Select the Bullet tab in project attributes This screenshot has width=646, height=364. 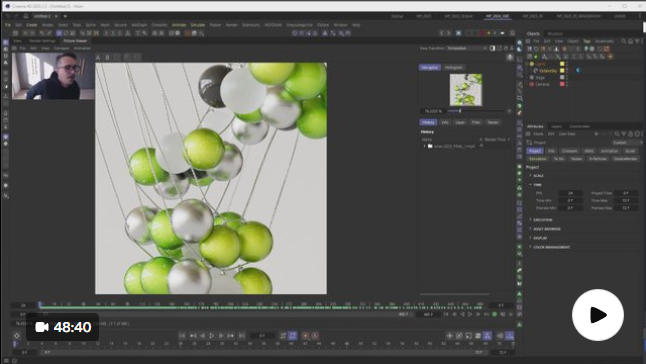coord(630,151)
